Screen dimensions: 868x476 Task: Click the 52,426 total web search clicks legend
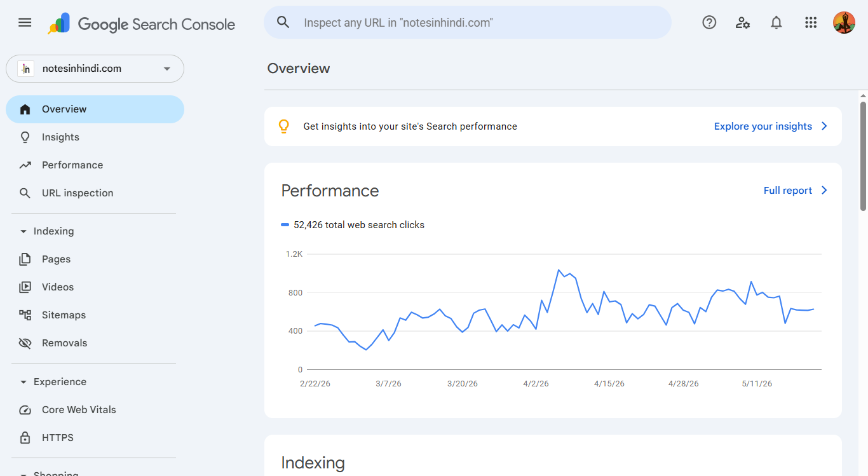(353, 225)
